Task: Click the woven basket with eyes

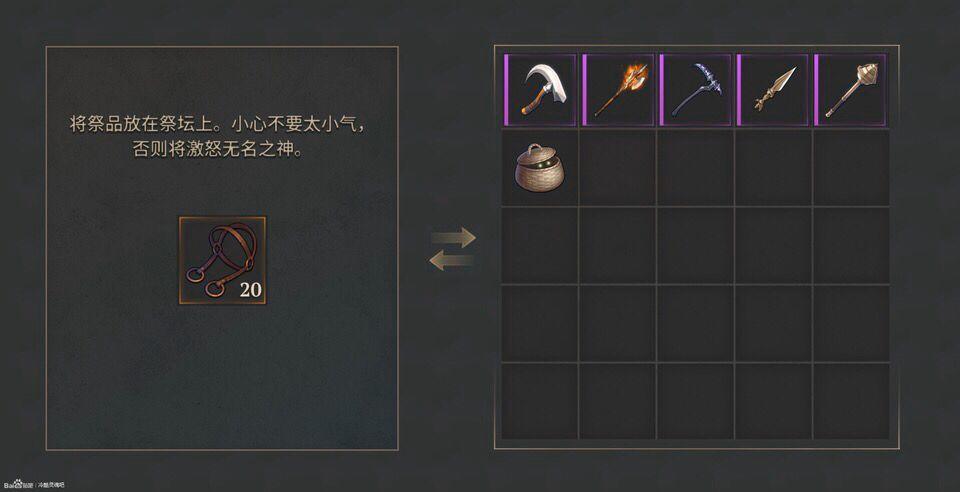Action: pyautogui.click(x=540, y=168)
